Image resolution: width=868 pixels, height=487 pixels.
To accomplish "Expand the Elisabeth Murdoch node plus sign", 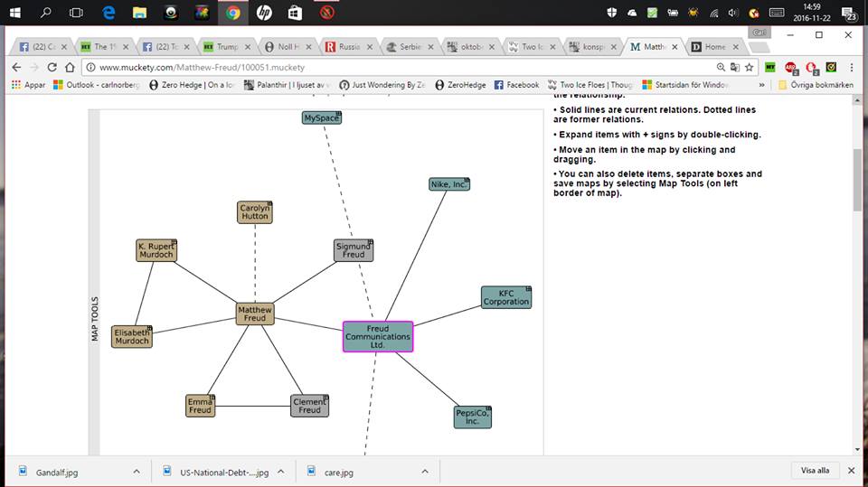I will pos(149,328).
